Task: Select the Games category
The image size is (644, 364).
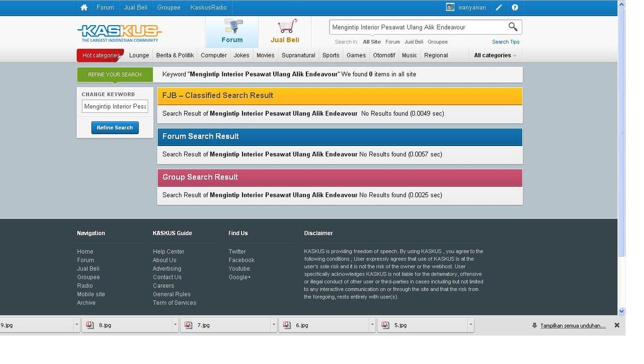Action: coord(356,55)
